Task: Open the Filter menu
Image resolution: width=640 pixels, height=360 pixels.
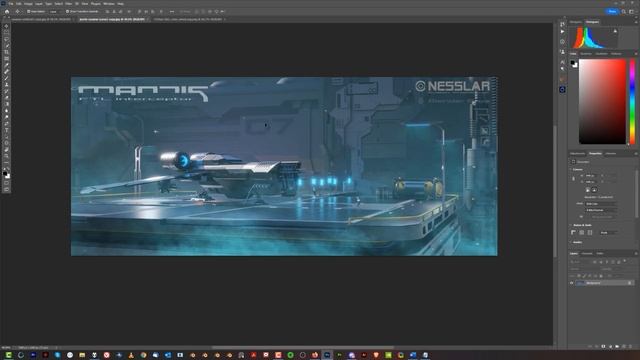Action: pos(69,4)
